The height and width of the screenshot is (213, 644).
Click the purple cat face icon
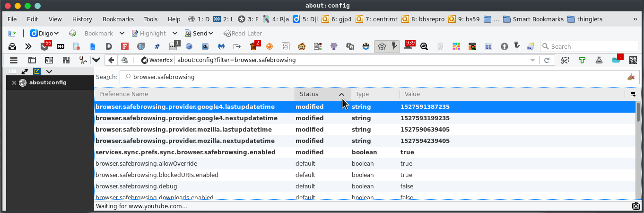334,46
